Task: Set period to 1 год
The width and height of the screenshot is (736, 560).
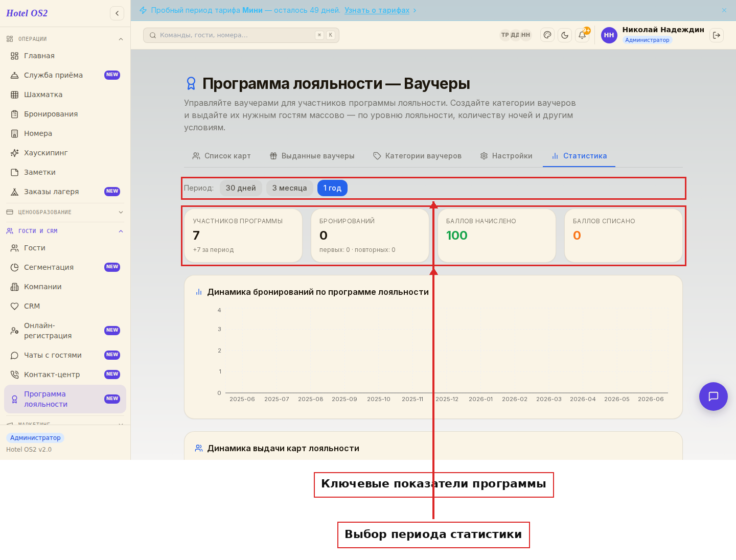Action: pyautogui.click(x=332, y=188)
